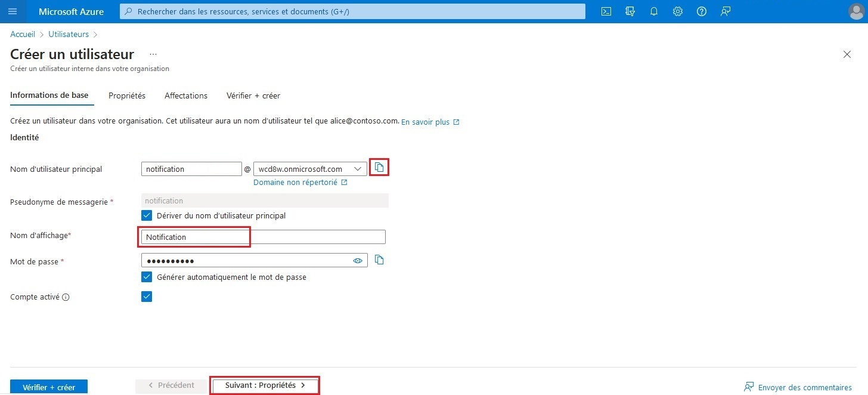Click Envoyer des commentaires
868x395 pixels.
click(x=798, y=387)
